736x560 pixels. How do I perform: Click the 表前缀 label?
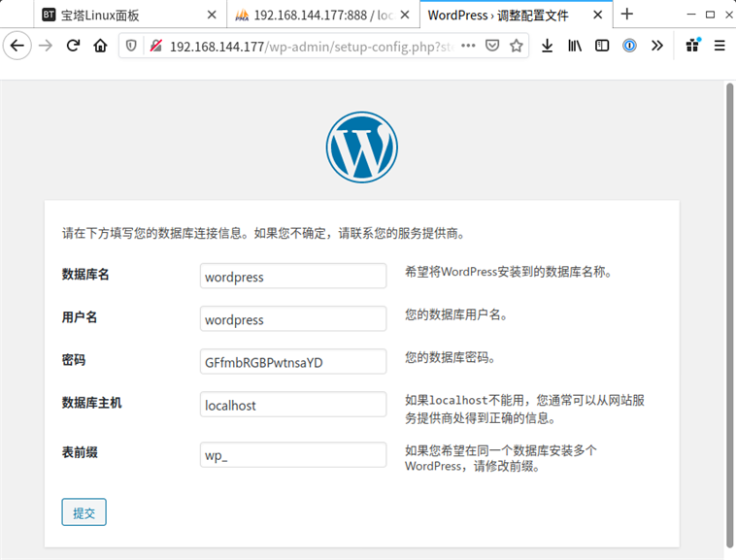tap(80, 452)
